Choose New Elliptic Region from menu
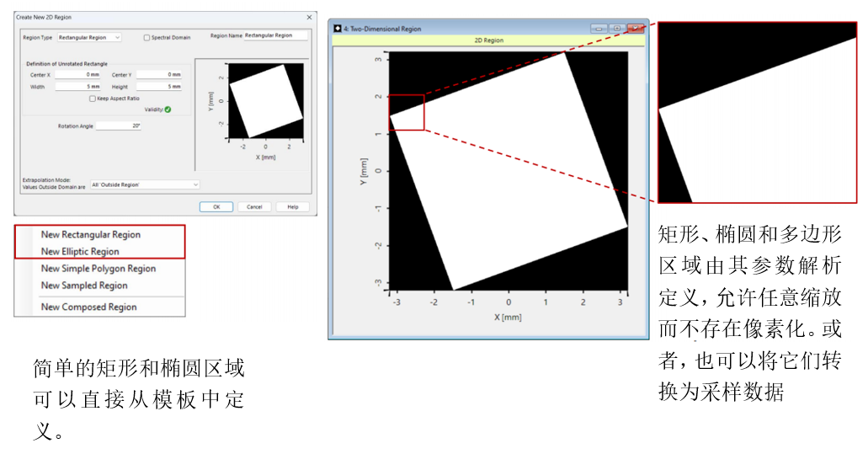The width and height of the screenshot is (868, 454). (x=80, y=251)
